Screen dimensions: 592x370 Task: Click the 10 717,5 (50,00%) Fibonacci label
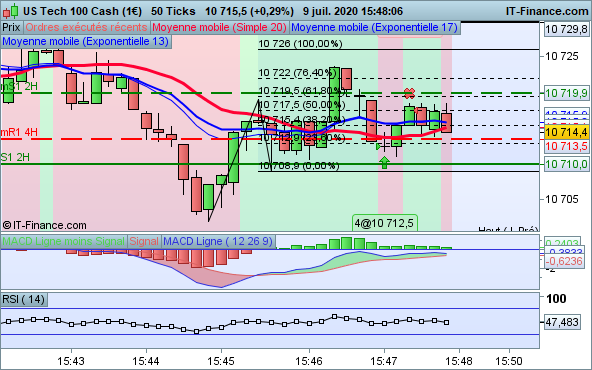coord(302,105)
